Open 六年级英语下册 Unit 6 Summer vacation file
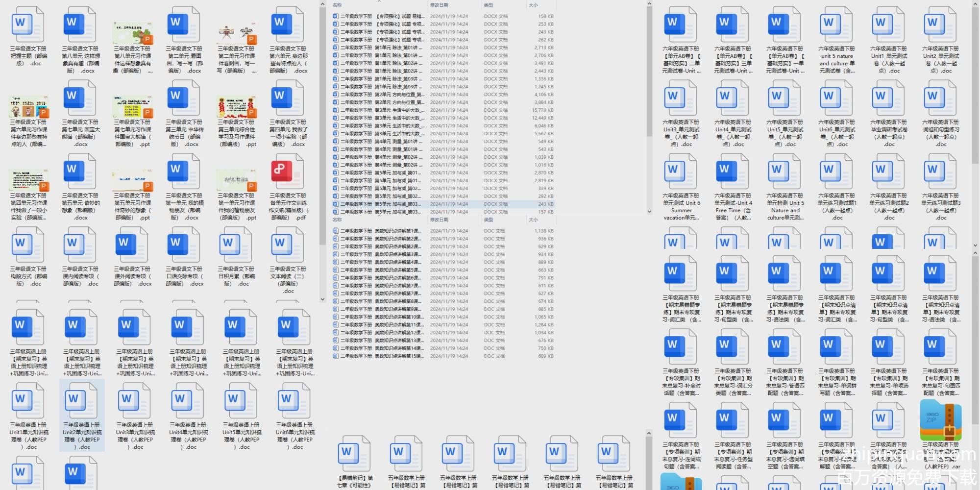This screenshot has height=490, width=980. tap(681, 171)
